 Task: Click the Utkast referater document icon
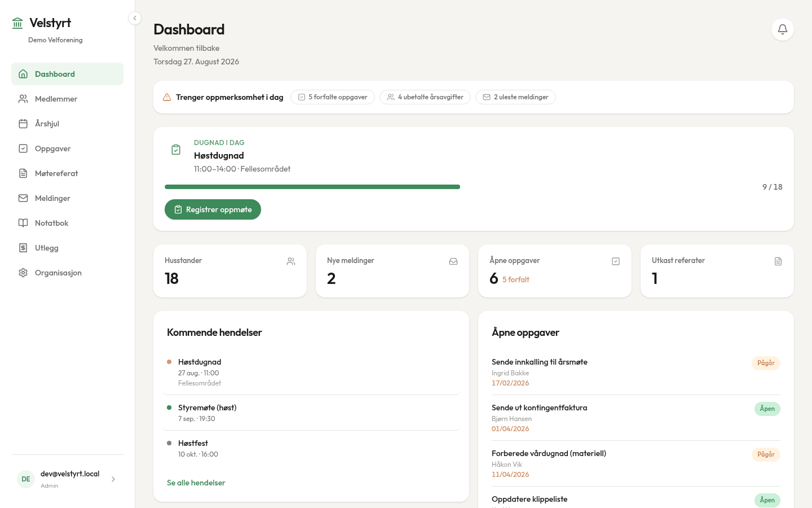(778, 261)
